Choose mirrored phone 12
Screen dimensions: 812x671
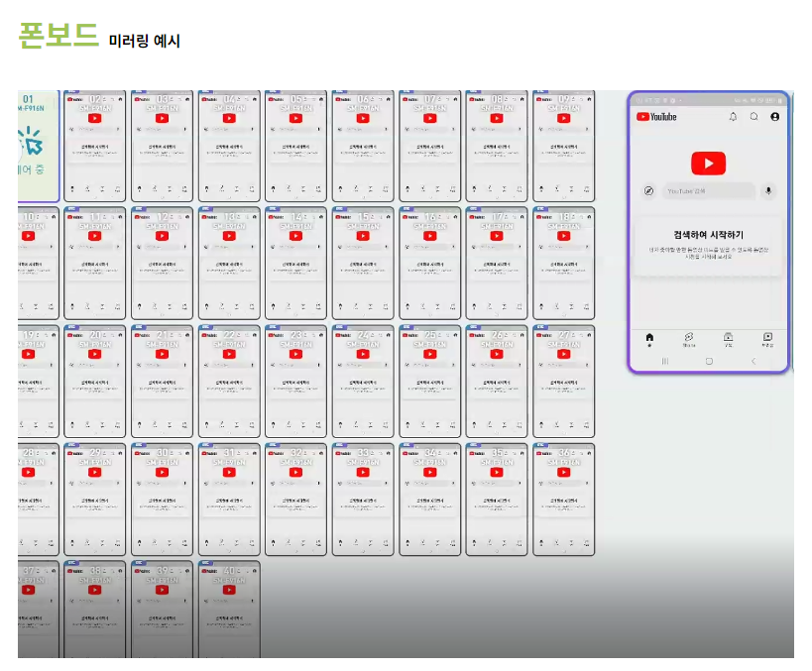[x=162, y=263]
